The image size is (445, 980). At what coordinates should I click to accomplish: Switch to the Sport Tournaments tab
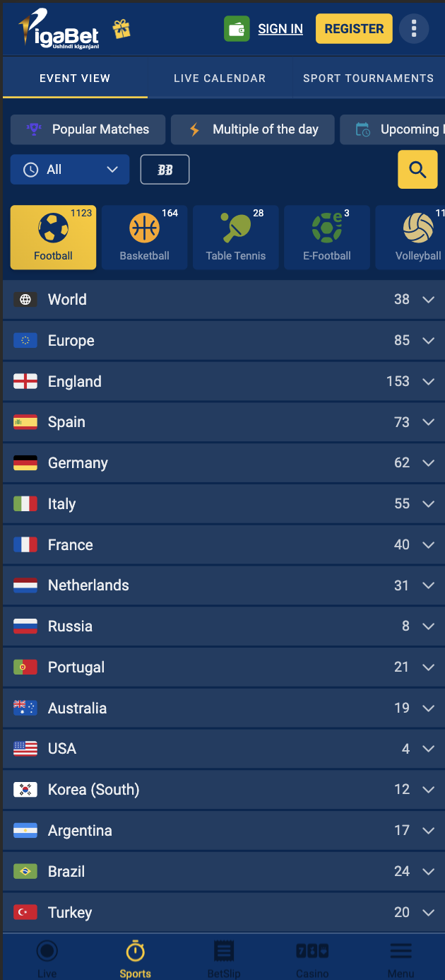368,78
